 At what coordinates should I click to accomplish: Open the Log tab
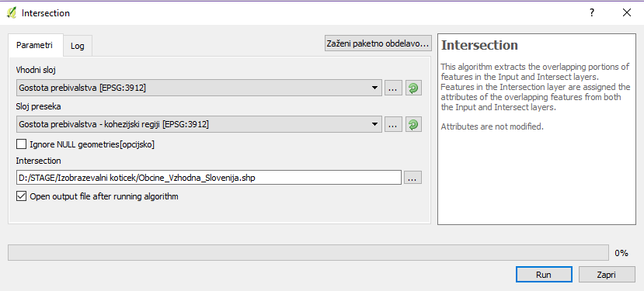point(77,46)
